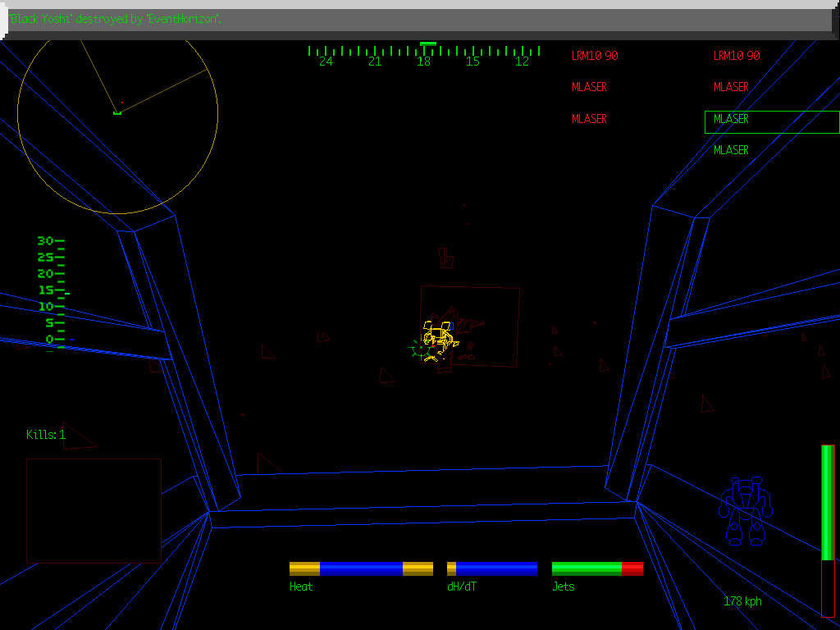
Task: Click the circular radar display
Action: 117,115
